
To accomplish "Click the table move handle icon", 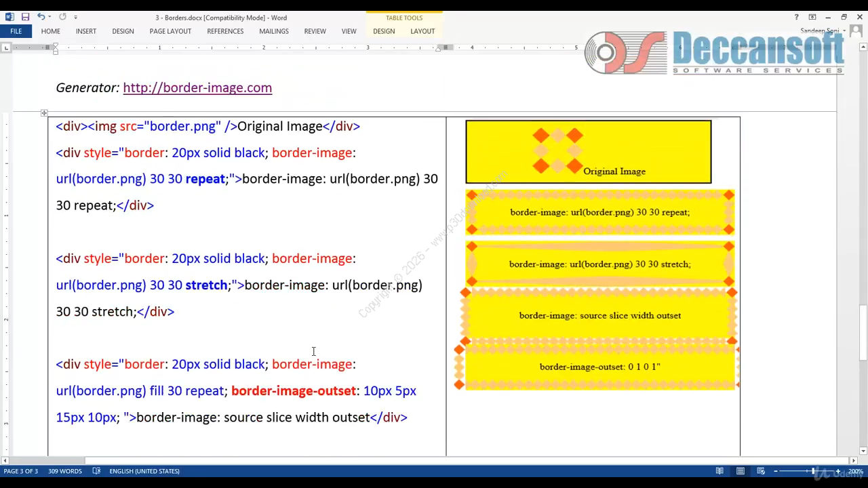I will (x=44, y=113).
